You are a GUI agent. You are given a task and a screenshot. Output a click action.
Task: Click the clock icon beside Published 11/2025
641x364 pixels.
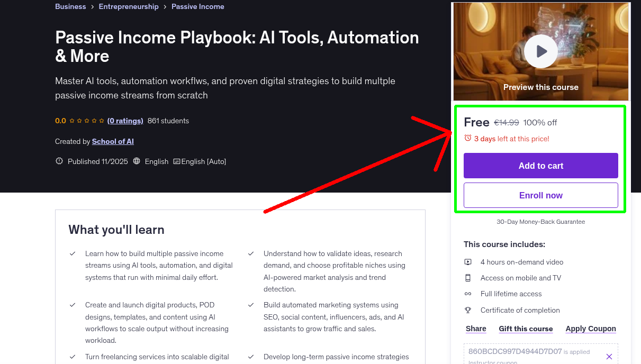pos(59,161)
